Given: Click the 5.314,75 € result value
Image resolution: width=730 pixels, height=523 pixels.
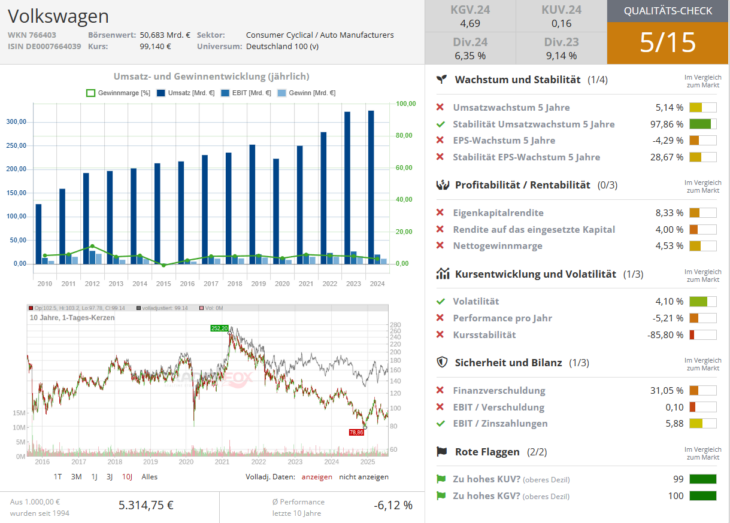Looking at the screenshot, I should (x=146, y=505).
